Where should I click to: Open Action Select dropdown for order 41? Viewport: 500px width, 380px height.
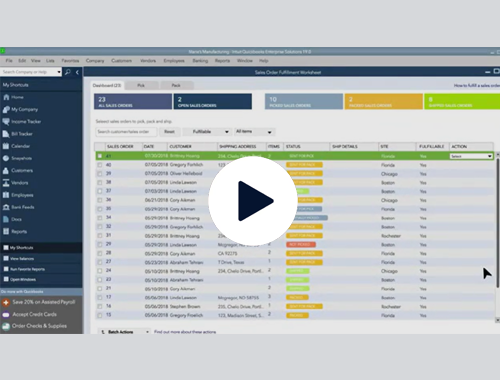(471, 156)
